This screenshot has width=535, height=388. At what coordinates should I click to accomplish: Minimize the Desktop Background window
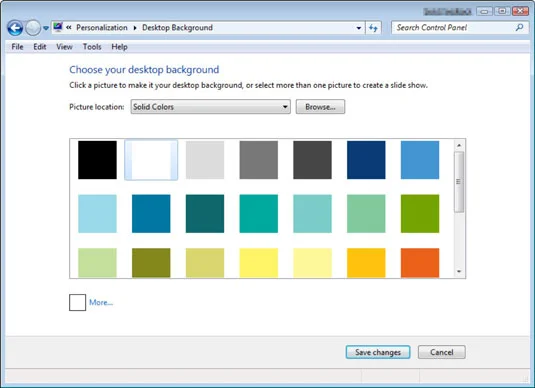click(x=484, y=11)
